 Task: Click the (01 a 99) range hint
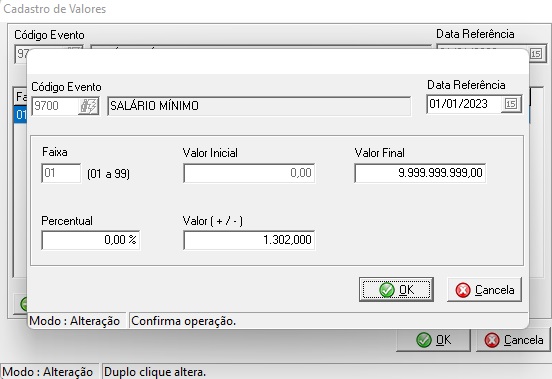click(x=108, y=174)
